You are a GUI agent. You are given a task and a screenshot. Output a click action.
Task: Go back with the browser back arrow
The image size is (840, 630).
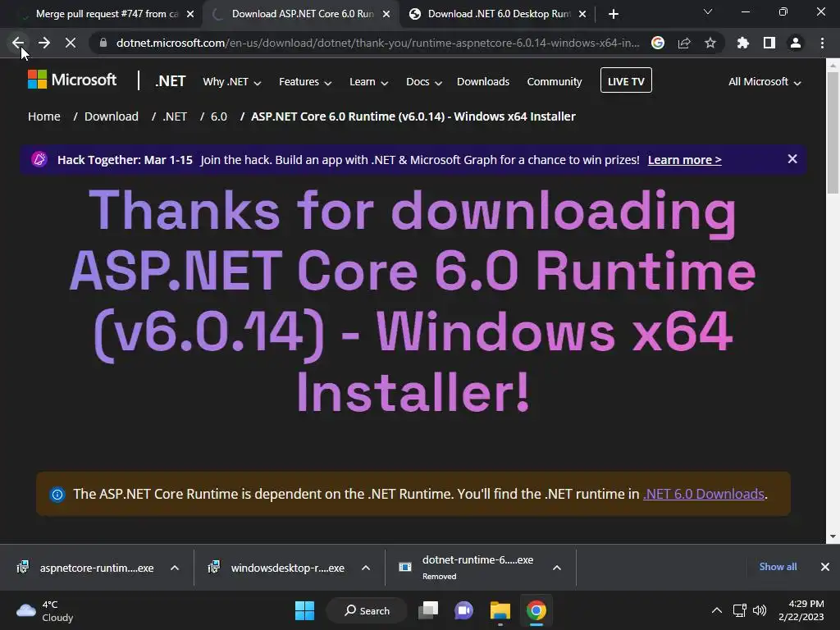(18, 43)
